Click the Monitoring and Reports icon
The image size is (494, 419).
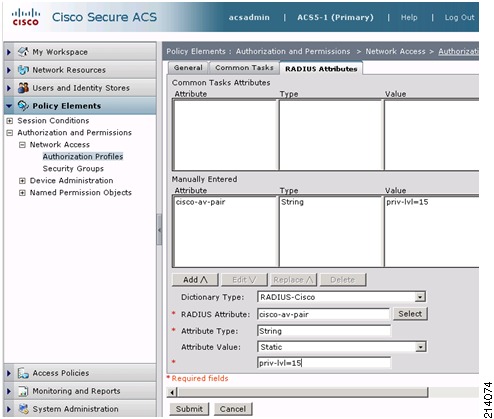pos(23,391)
